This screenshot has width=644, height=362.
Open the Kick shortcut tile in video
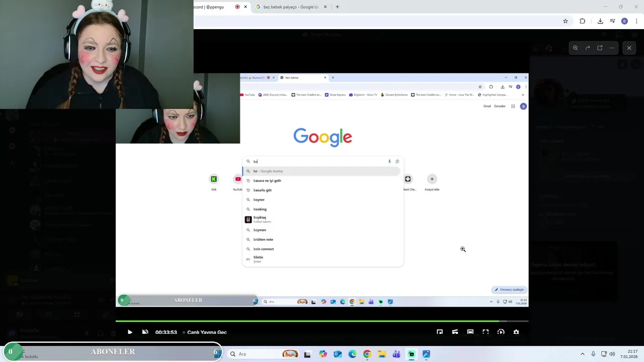pyautogui.click(x=214, y=182)
